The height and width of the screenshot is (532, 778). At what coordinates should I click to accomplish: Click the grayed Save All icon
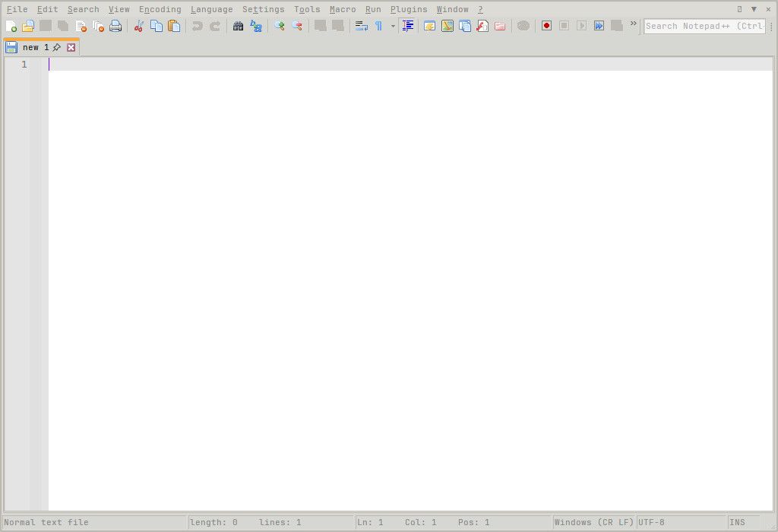coord(63,26)
